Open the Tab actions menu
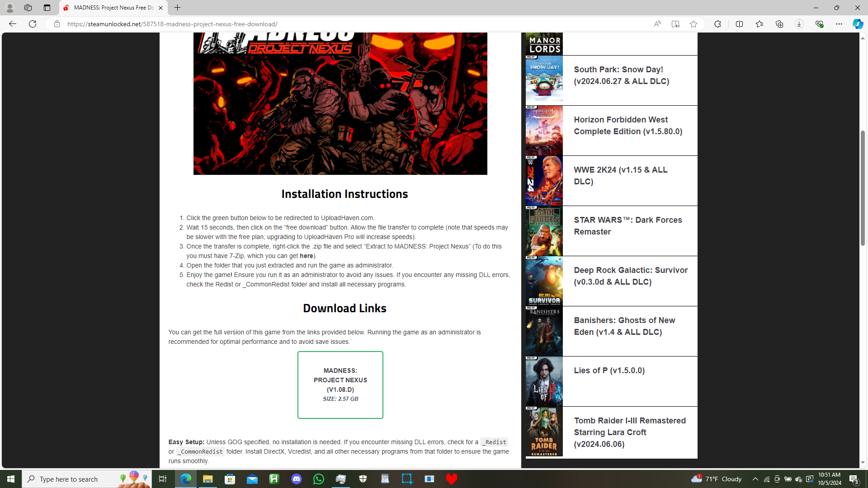Image resolution: width=868 pixels, height=488 pixels. 47,8
